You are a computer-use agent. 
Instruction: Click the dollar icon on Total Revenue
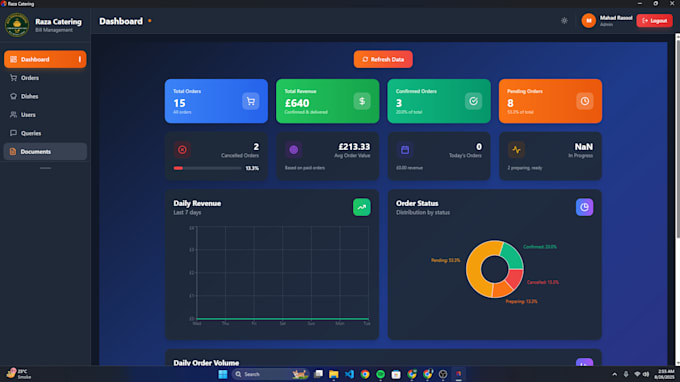click(362, 101)
